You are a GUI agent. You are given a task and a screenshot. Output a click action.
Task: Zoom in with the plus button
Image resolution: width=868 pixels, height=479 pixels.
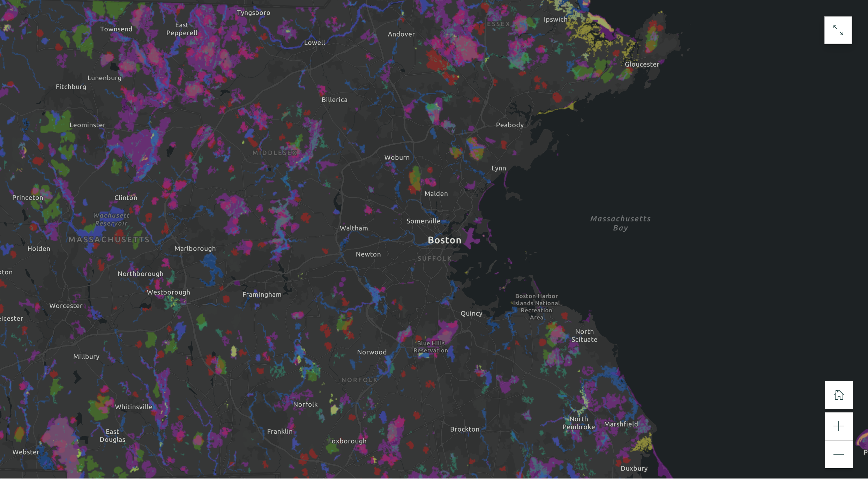[x=839, y=426]
